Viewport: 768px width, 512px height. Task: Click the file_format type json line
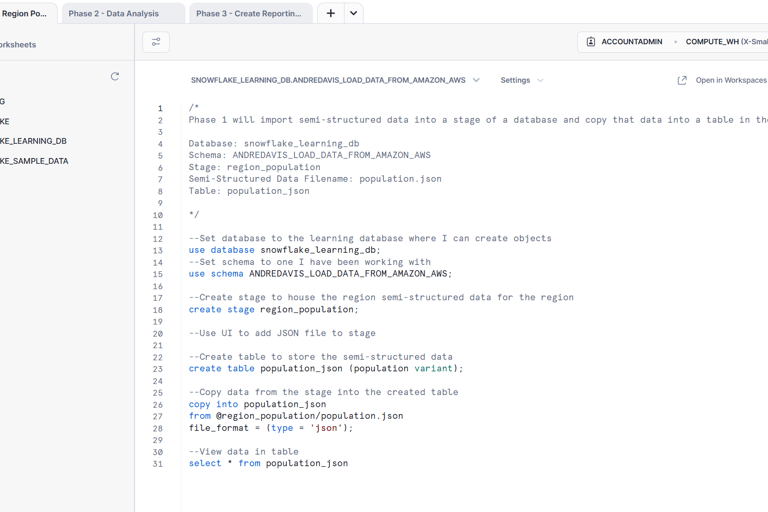[271, 428]
